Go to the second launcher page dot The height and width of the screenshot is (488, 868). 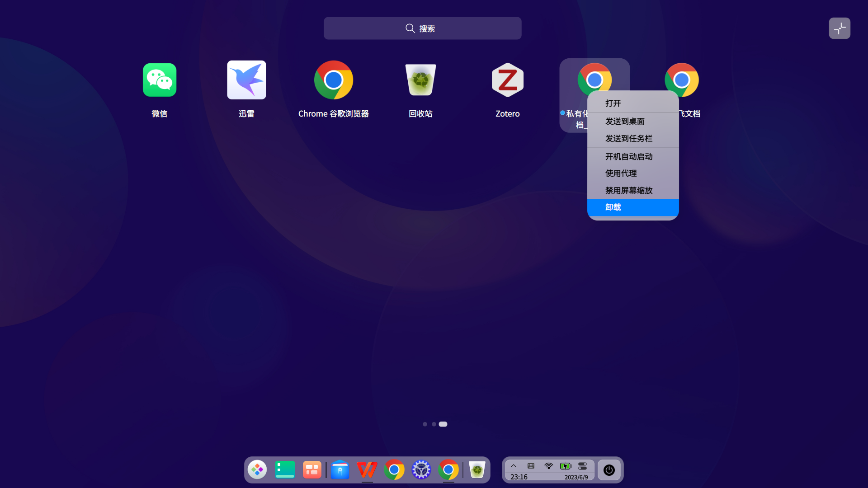[x=434, y=424]
